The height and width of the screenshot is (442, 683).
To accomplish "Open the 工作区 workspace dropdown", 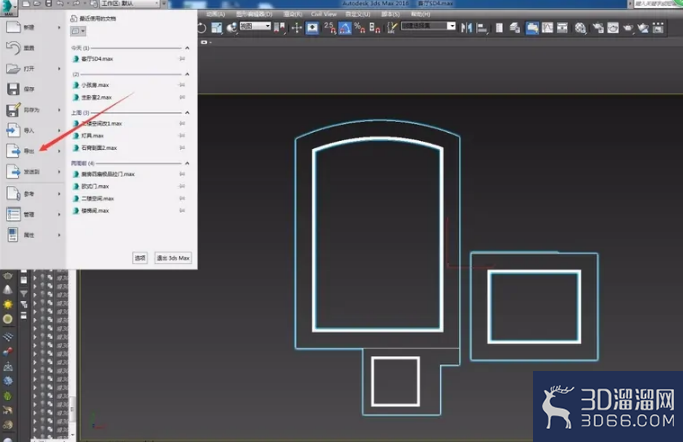I will 130,4.
